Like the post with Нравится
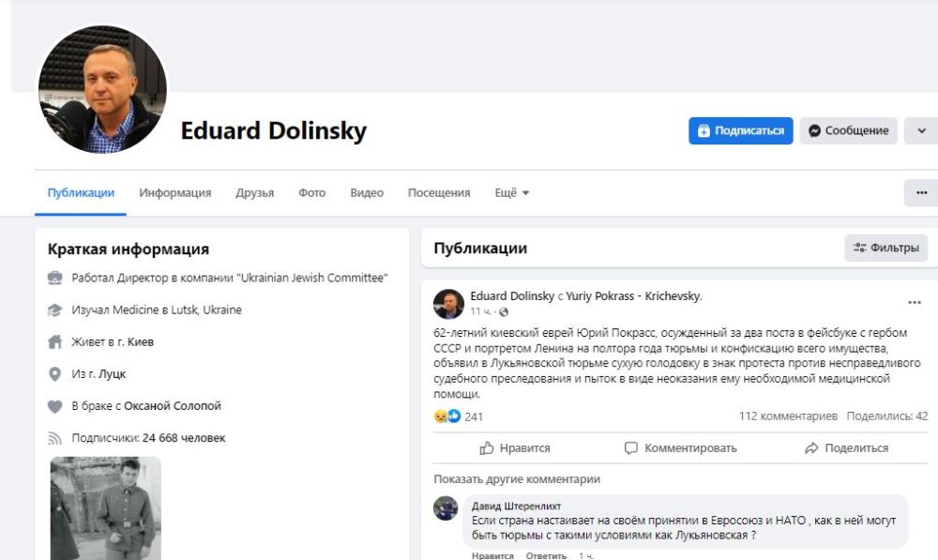Screen dimensions: 938x560 (515, 448)
